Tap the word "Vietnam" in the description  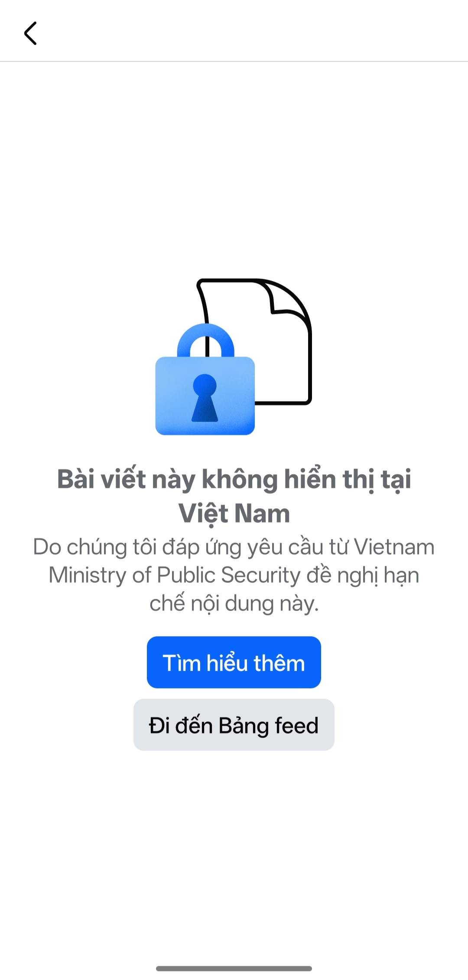(394, 547)
